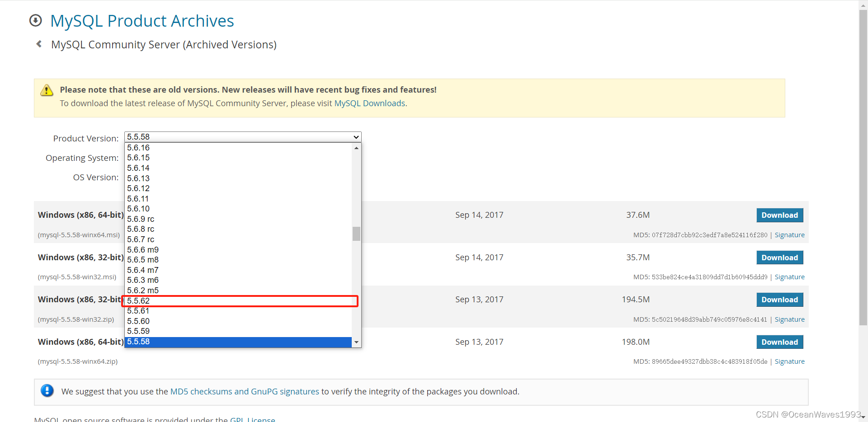
Task: Click MD5 hash starting 07f728d7
Action: tap(709, 235)
